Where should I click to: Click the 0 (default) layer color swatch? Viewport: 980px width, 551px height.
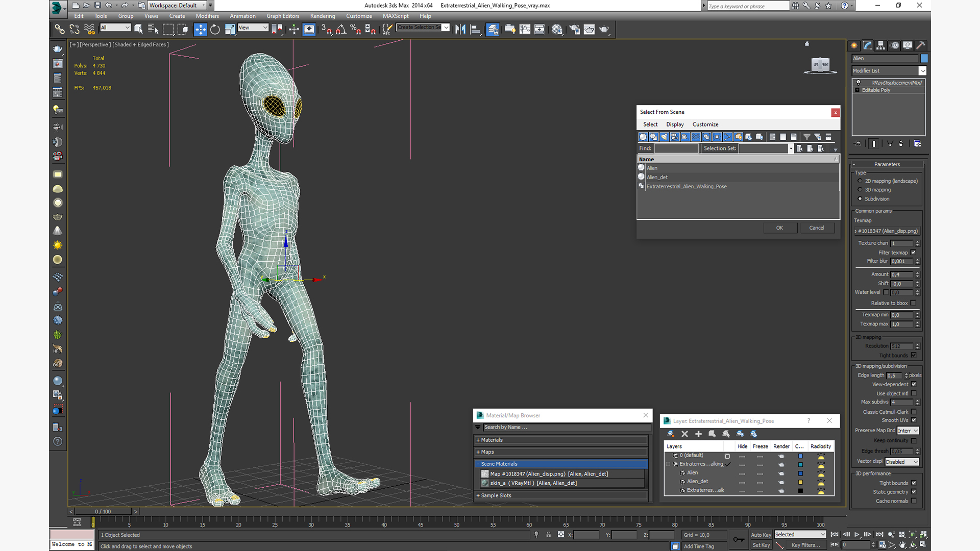point(800,456)
